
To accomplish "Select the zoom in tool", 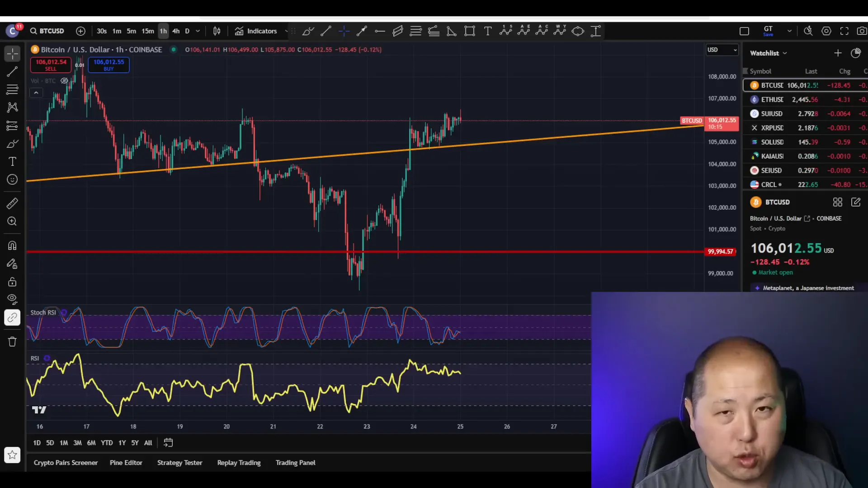I will point(12,221).
